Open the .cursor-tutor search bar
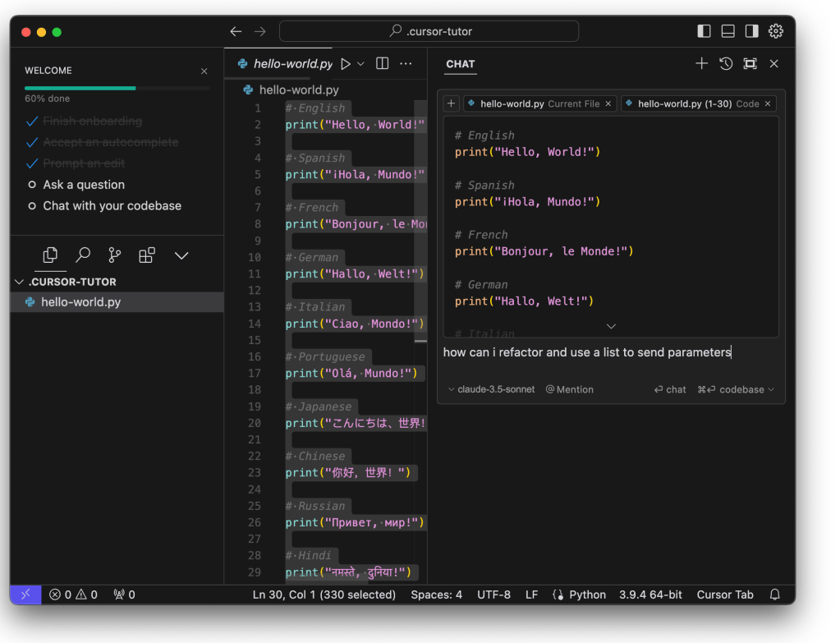 click(429, 31)
